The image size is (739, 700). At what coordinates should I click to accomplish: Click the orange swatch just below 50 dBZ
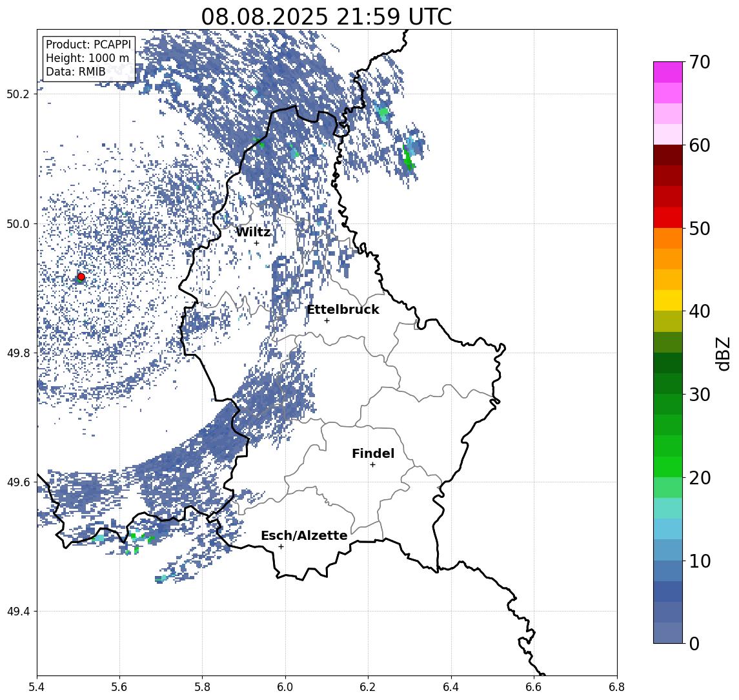tap(668, 238)
